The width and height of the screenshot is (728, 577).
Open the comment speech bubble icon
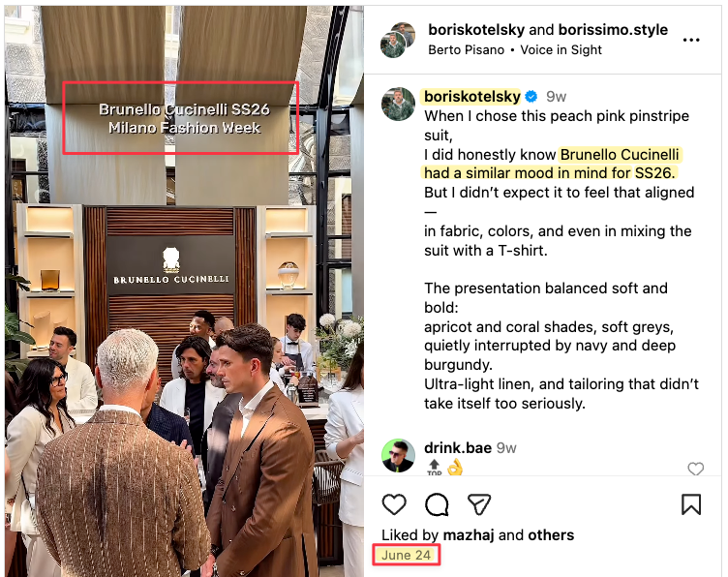pos(437,504)
